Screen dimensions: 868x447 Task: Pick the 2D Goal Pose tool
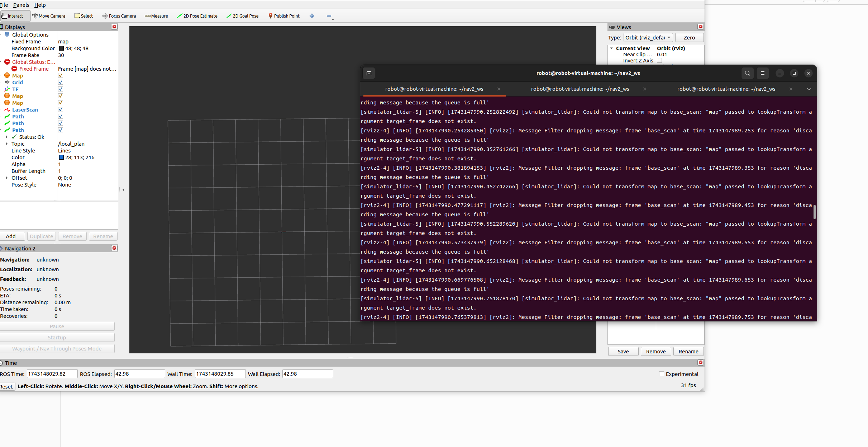click(x=243, y=16)
